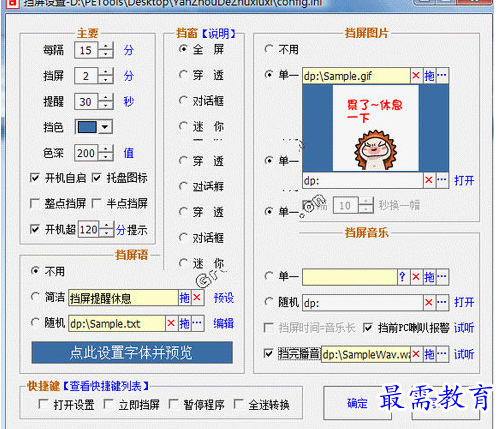Click the 色深 200 value spinner

[x=106, y=153]
